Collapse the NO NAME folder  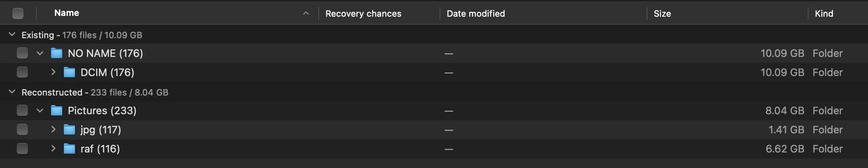pos(40,53)
